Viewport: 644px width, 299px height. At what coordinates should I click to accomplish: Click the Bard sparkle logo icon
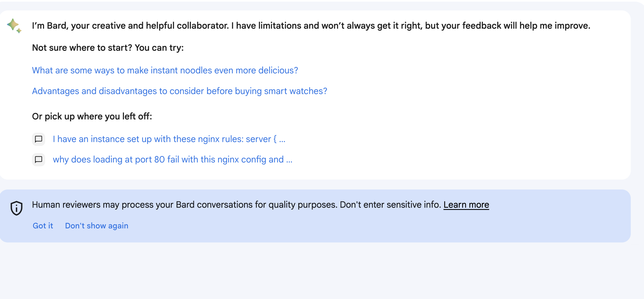pyautogui.click(x=14, y=26)
